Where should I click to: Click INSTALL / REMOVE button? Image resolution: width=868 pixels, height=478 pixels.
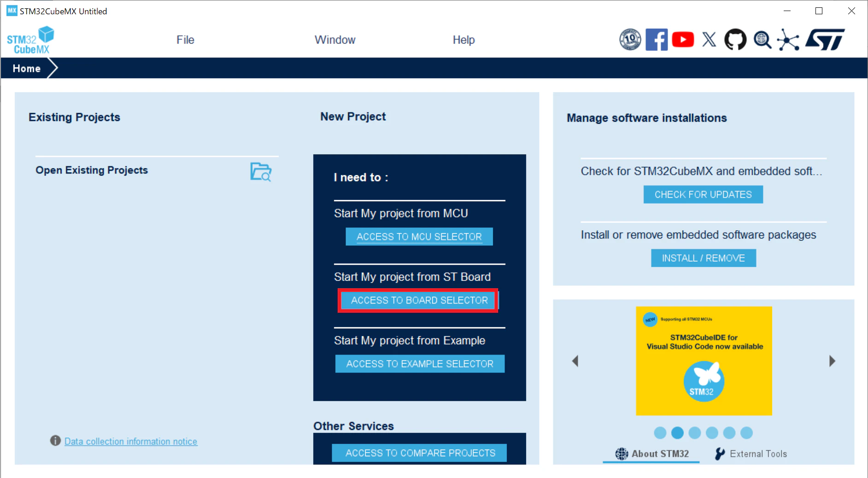(704, 258)
